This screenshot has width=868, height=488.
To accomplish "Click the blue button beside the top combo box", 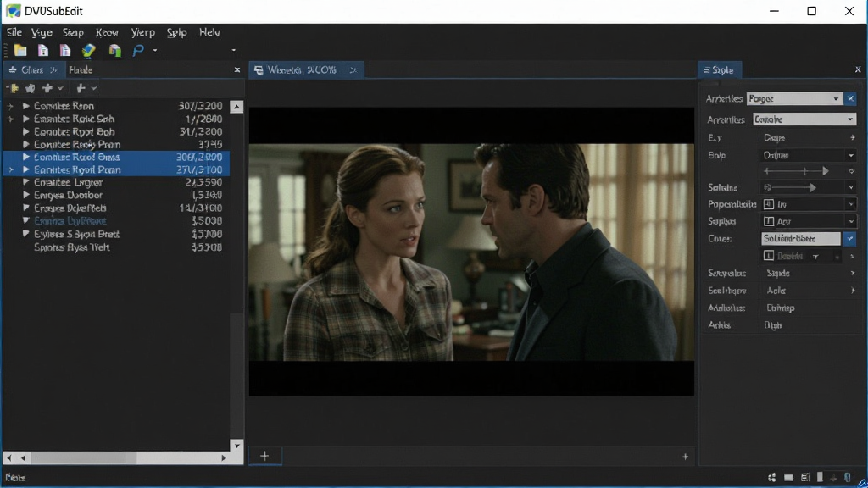I will click(851, 98).
